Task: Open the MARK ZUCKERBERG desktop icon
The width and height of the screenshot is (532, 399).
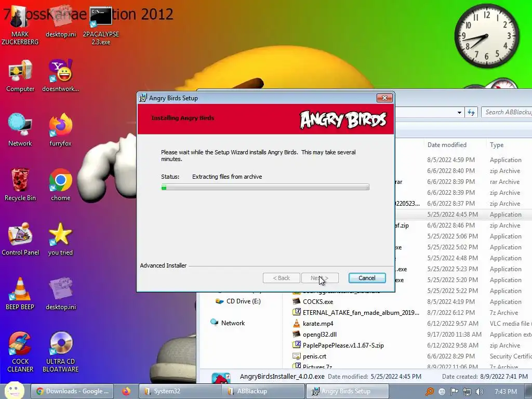Action: click(20, 24)
